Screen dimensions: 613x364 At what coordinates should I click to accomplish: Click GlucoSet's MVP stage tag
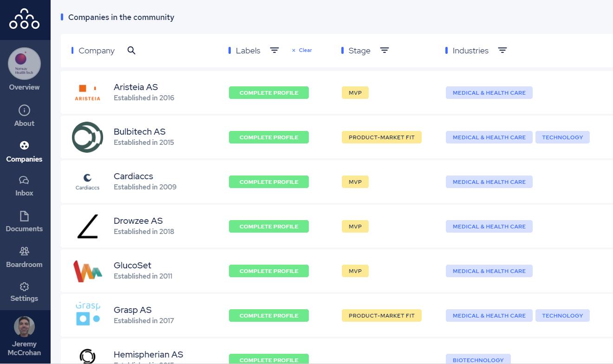(x=355, y=271)
